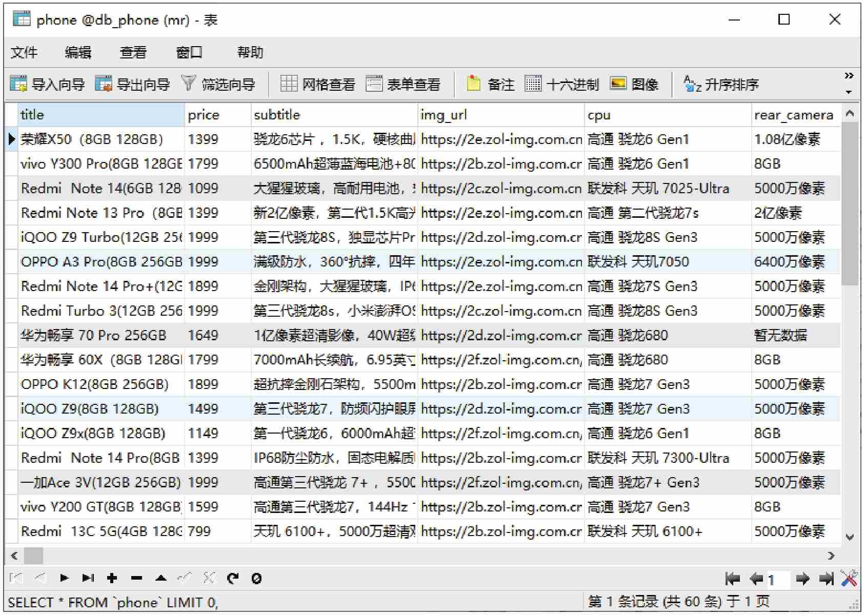The height and width of the screenshot is (616, 865).
Task: Add a new record with plus button
Action: pyautogui.click(x=112, y=579)
